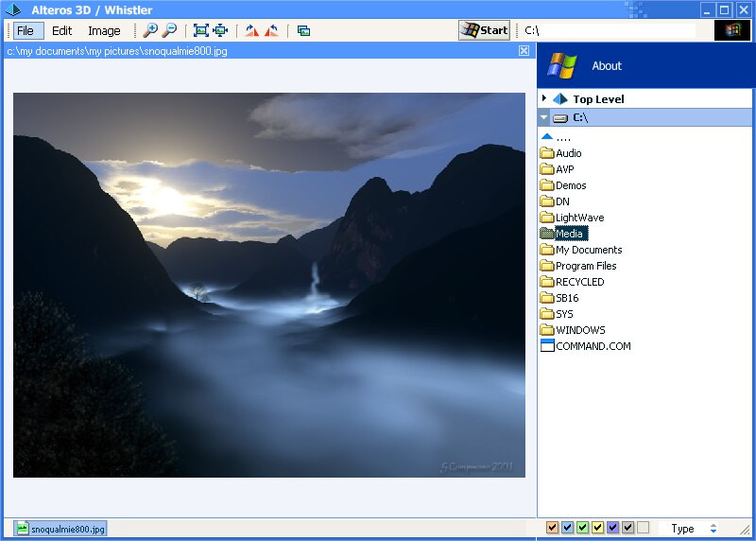
Task: Rotate image counter-clockwise with toolbar icon
Action: point(271,31)
